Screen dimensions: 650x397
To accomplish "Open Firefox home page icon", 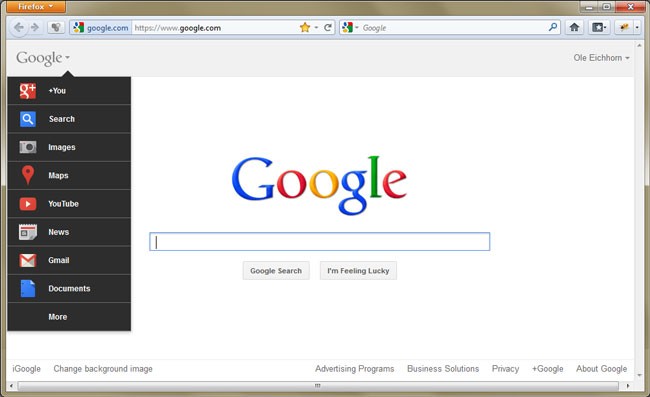I will [x=574, y=28].
